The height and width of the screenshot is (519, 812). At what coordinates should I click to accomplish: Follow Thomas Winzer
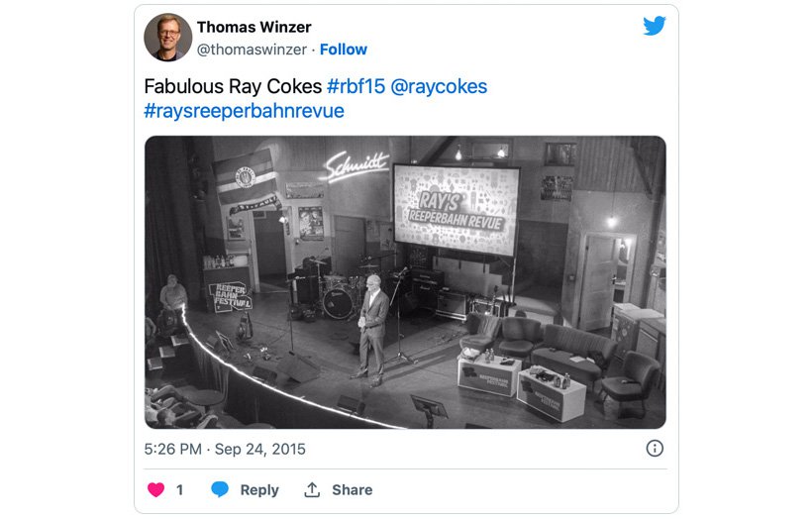[344, 50]
